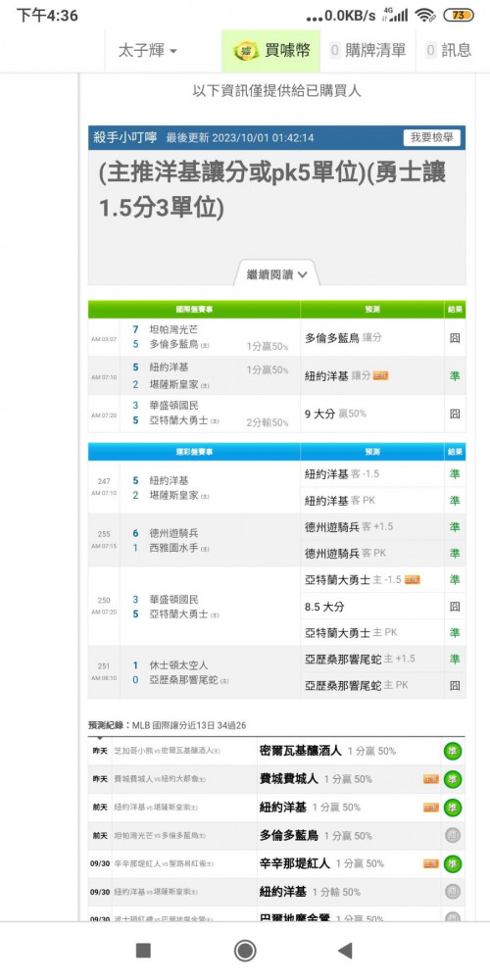Tap the Android home circle icon

click(245, 951)
